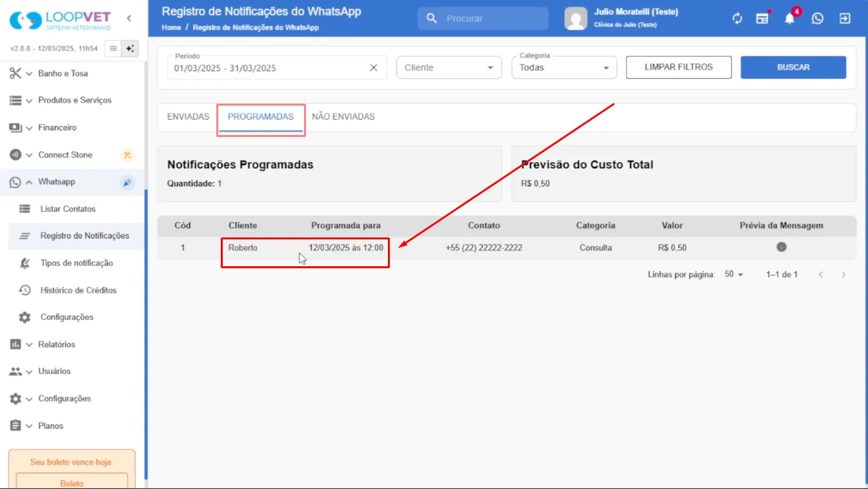This screenshot has height=489, width=868.
Task: Click the BUSCAR button
Action: click(793, 67)
